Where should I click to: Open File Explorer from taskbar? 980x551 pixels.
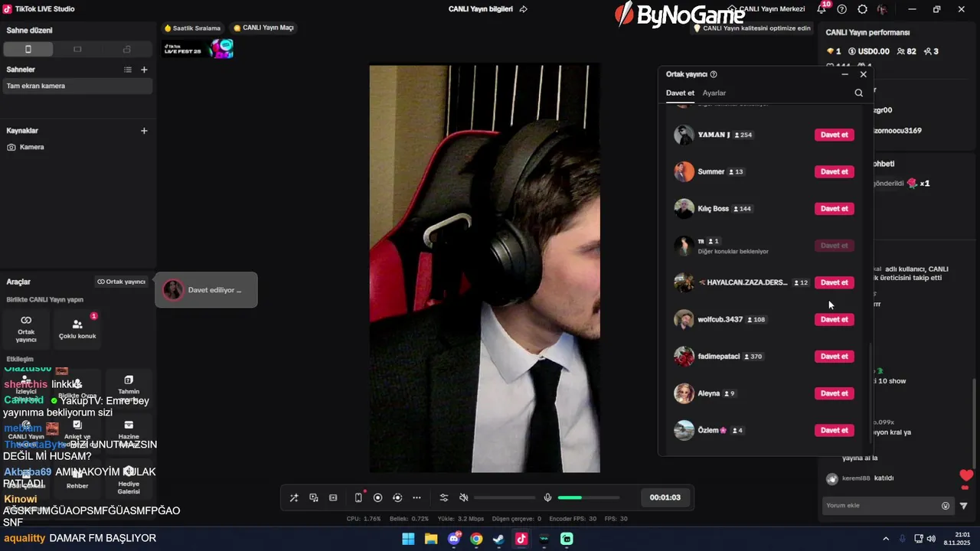(431, 539)
